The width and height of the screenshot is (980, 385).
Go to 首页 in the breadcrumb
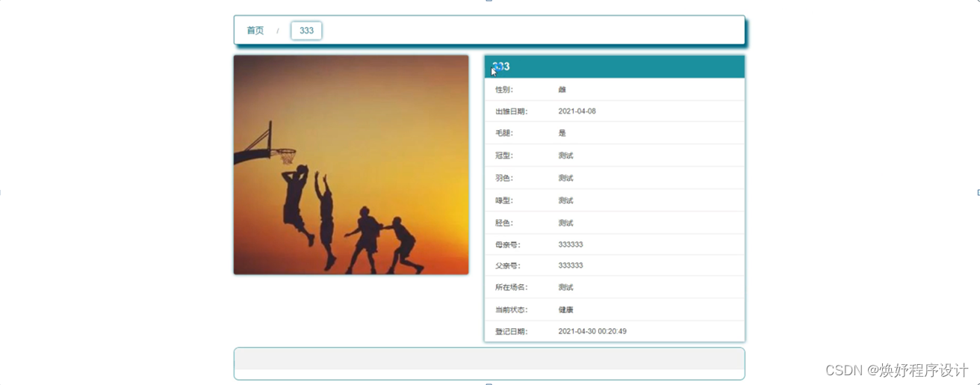point(255,31)
